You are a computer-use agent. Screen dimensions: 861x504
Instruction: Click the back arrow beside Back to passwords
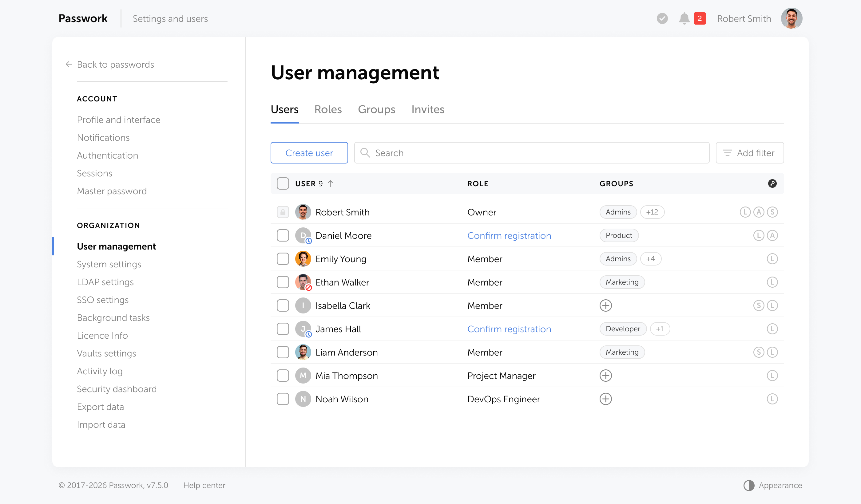coord(69,65)
